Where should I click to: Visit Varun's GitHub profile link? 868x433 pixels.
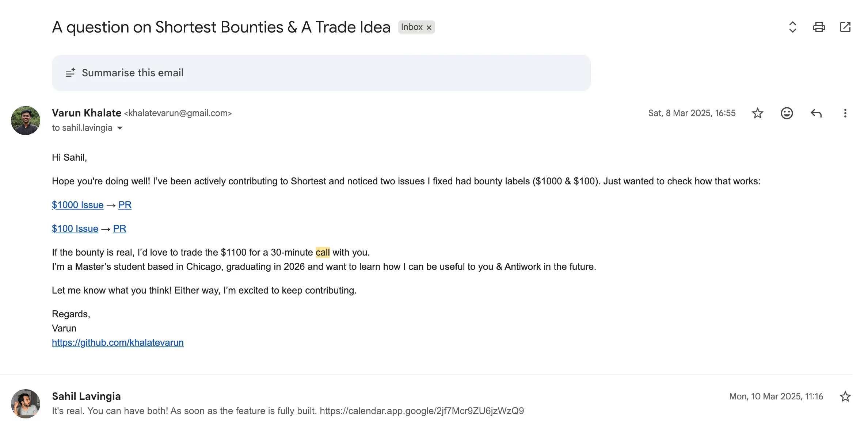[118, 342]
